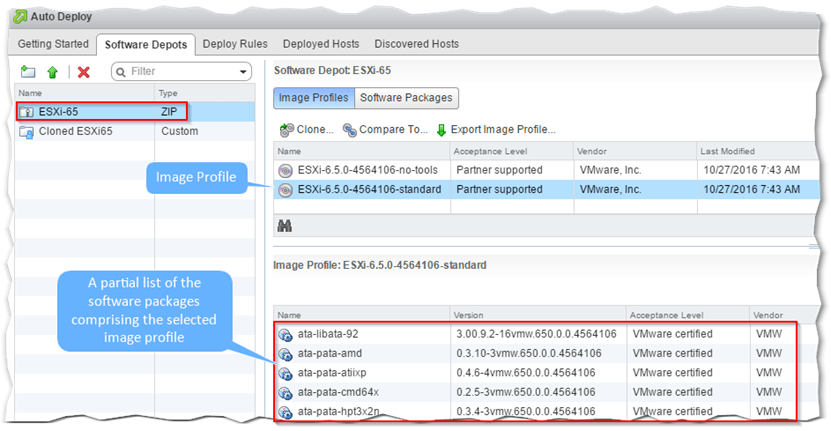Select ESXi-6.5.0-4564106-standard profile name

369,190
